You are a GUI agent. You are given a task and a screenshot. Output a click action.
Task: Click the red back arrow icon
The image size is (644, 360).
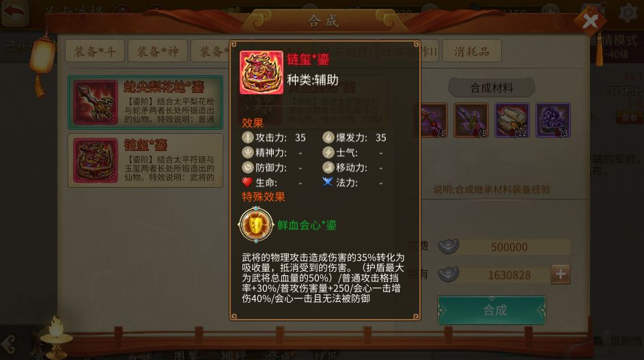(x=14, y=12)
